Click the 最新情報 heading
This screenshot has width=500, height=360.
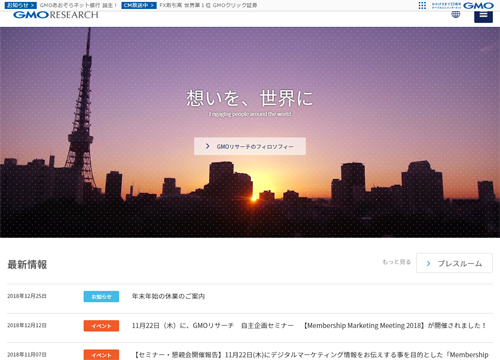tap(27, 265)
